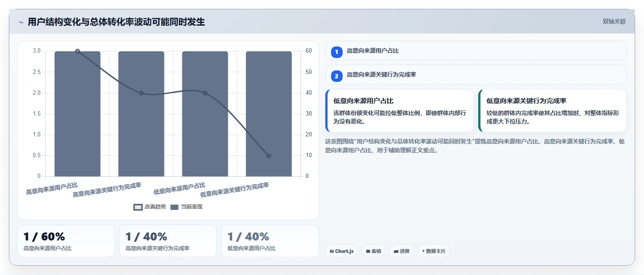Click the line point at value 10
Screen dimensions: 644x275
(x=269, y=155)
